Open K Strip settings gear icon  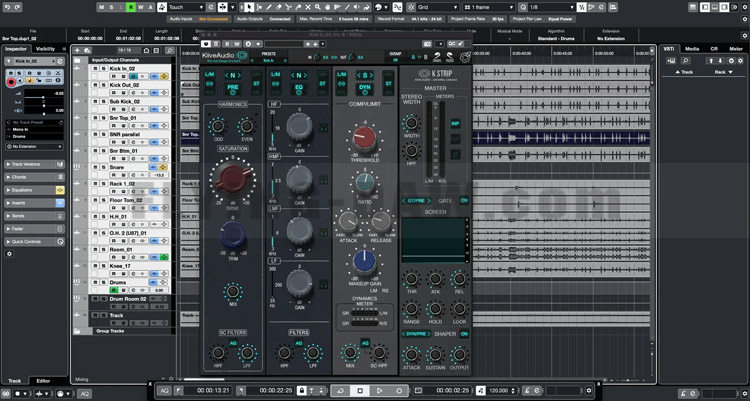(x=463, y=57)
